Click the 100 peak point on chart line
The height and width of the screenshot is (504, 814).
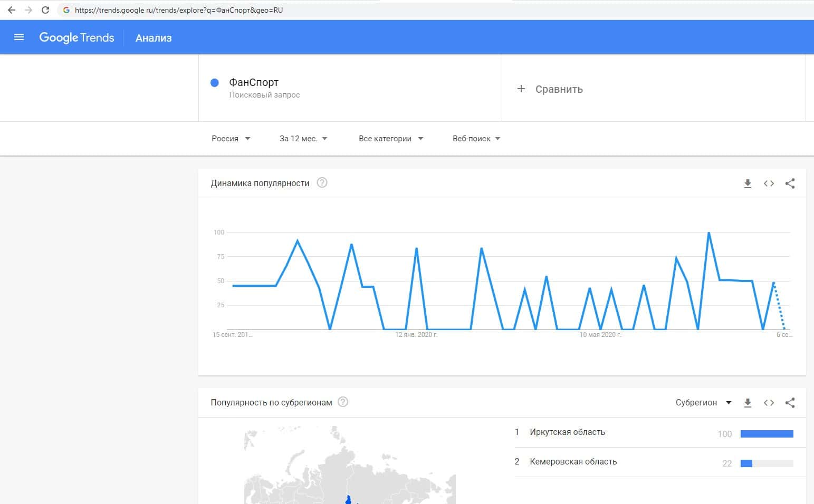(708, 232)
